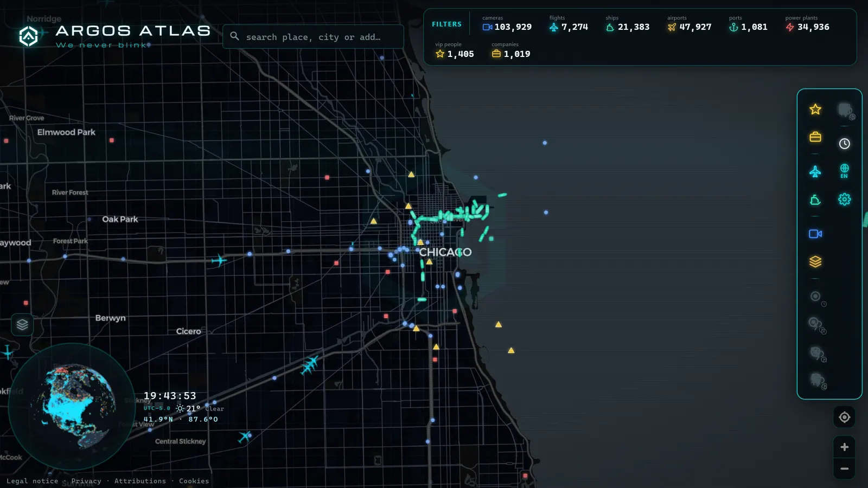Open the Cookies link
Screen dimensions: 868x488
(x=194, y=481)
